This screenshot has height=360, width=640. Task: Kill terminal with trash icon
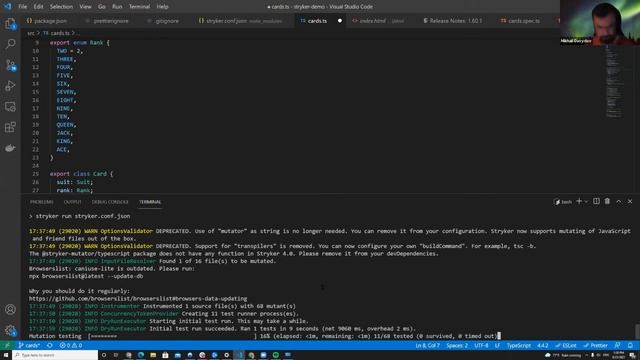[607, 201]
